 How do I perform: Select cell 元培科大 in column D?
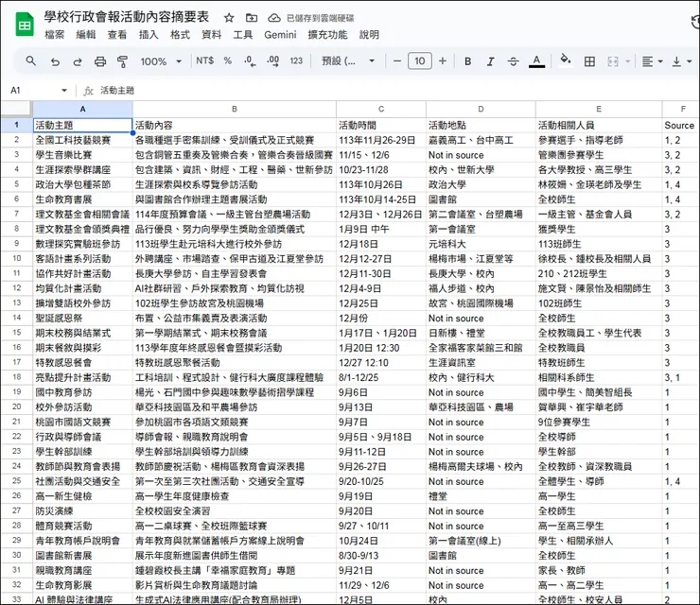click(481, 244)
